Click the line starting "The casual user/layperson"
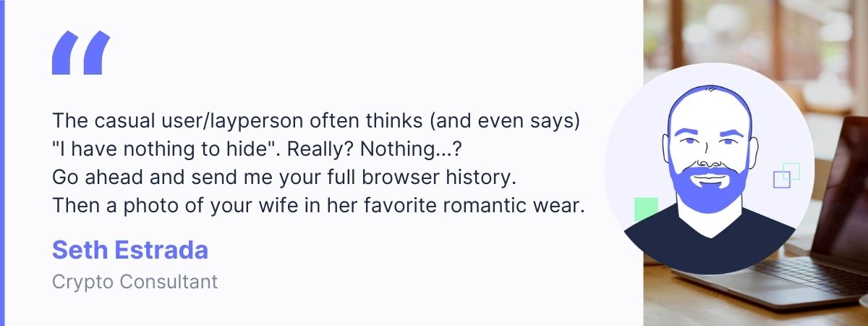The height and width of the screenshot is (326, 868). 315,120
